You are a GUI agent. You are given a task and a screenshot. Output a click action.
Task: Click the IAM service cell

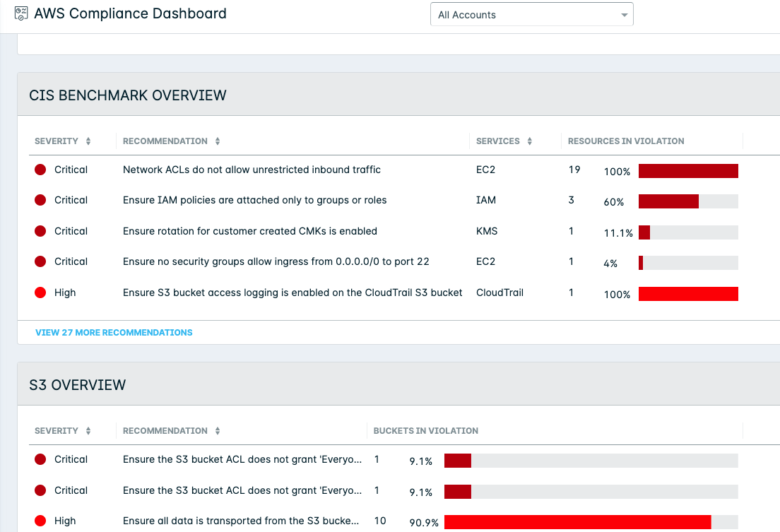click(x=486, y=200)
